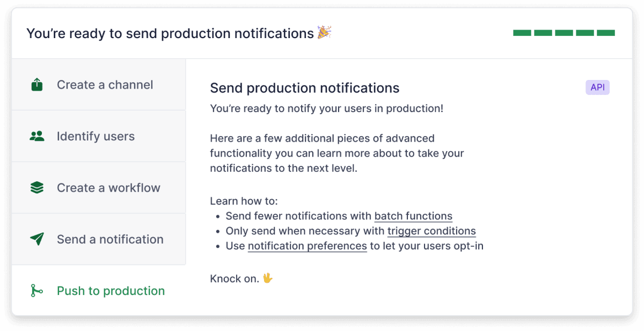Image resolution: width=644 pixels, height=331 pixels.
Task: Follow the trigger conditions link
Action: coord(431,231)
